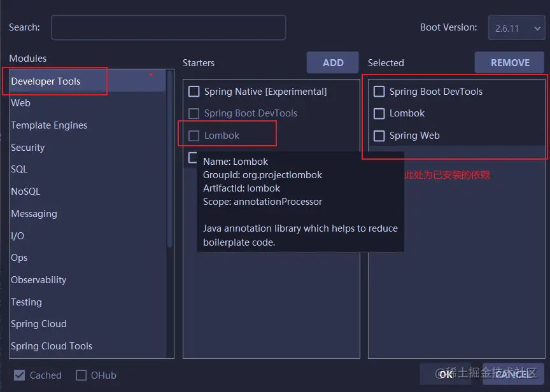Check Spring Boot DevTools checkbox in Starters
The width and height of the screenshot is (550, 392).
tap(194, 114)
